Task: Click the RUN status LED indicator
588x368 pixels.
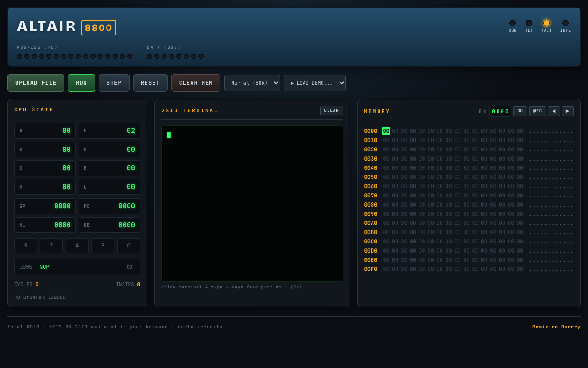Action: coord(513,23)
